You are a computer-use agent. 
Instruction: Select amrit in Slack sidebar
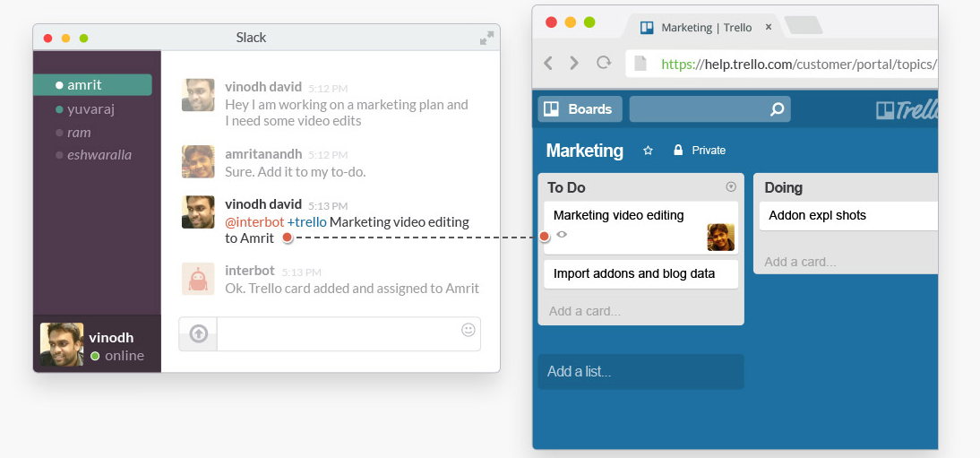coord(92,85)
